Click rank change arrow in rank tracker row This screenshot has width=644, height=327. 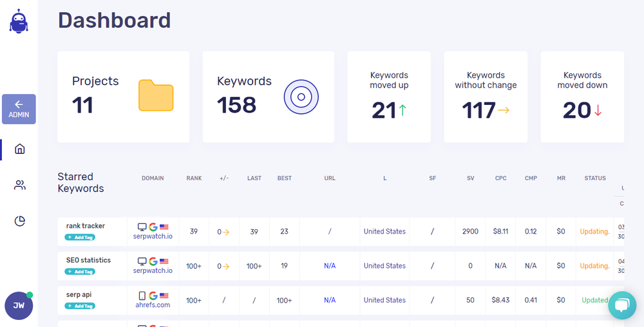point(226,232)
